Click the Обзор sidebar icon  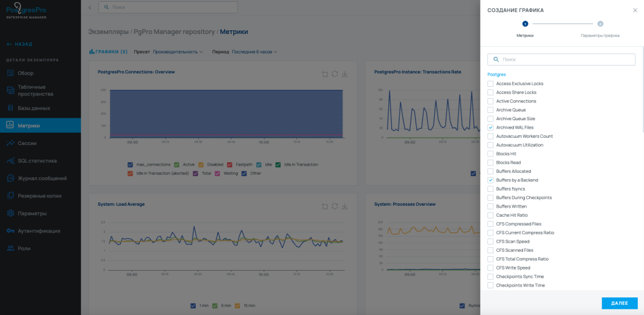tap(11, 73)
